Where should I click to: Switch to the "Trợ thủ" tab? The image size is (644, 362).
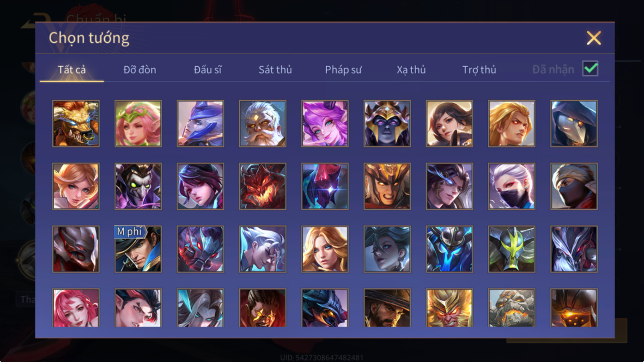pyautogui.click(x=479, y=69)
